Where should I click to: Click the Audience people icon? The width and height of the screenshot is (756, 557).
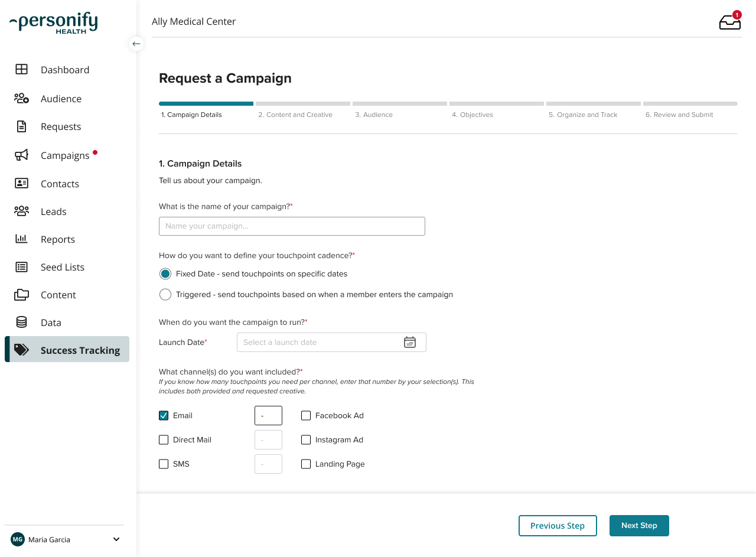(x=21, y=98)
